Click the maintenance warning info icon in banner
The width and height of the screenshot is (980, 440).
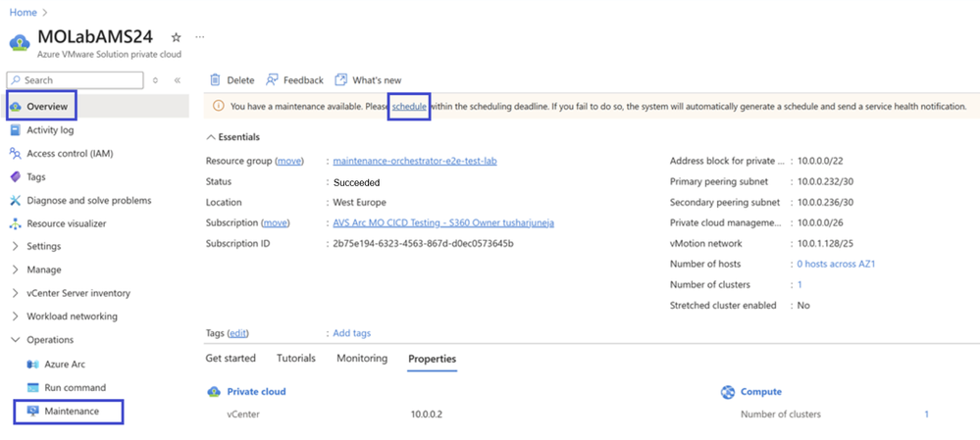(x=219, y=107)
